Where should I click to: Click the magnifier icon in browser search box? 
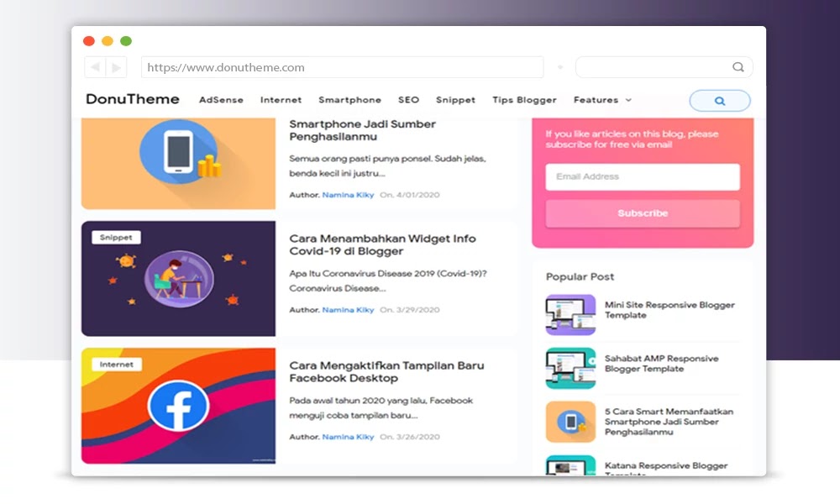(738, 67)
